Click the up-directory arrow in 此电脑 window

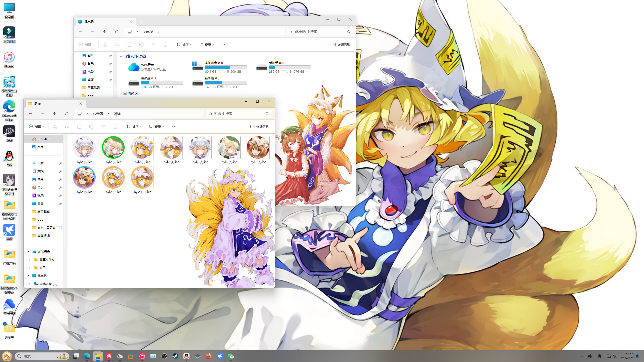[x=105, y=32]
